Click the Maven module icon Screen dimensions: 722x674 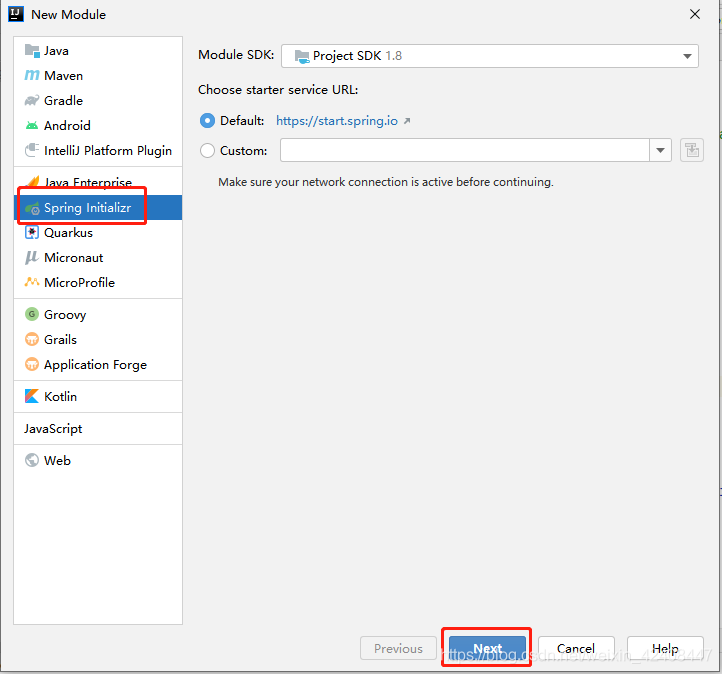click(x=32, y=76)
